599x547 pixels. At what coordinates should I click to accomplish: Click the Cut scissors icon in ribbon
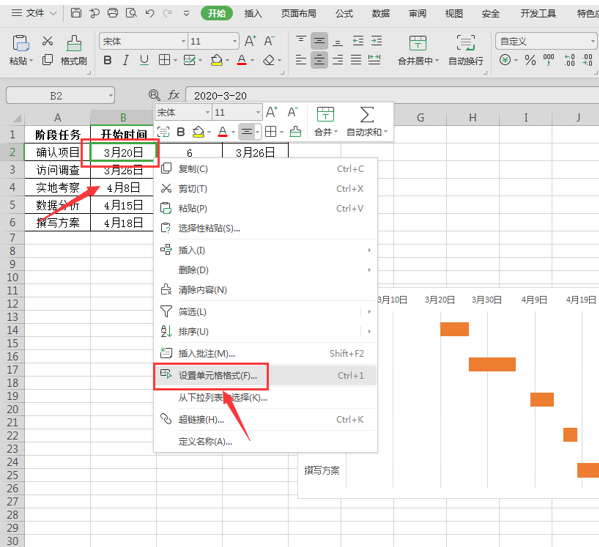pos(48,40)
